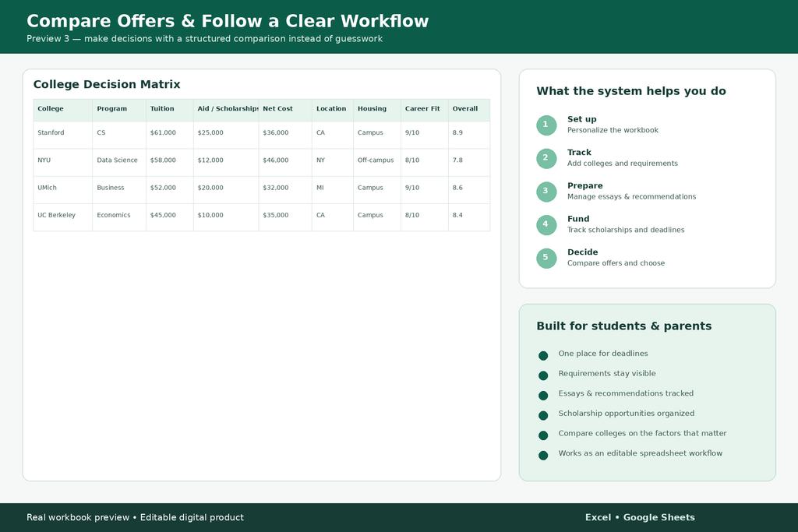Click the 8.6 overall score for UMich
Viewport: 798px width, 532px height.
point(469,190)
